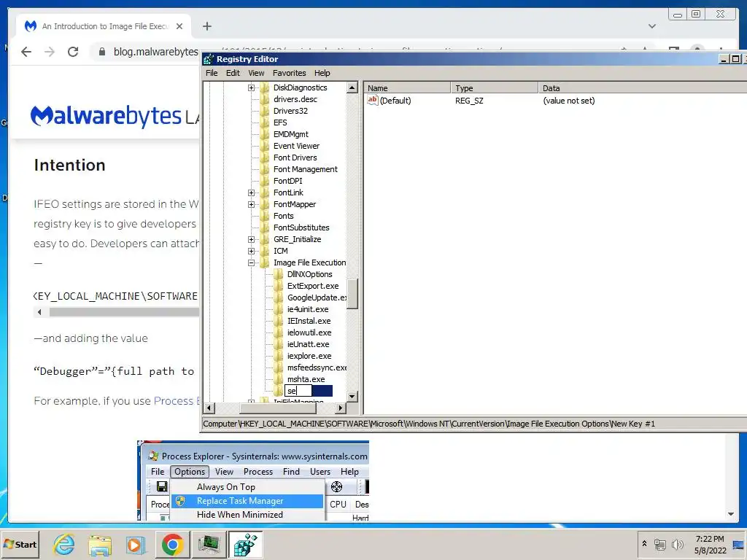Select the Fonts folder icon
747x560 pixels.
pyautogui.click(x=264, y=216)
